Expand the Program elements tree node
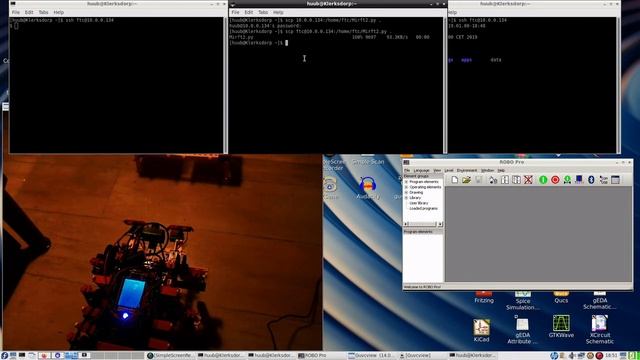The image size is (640, 360). coord(406,182)
